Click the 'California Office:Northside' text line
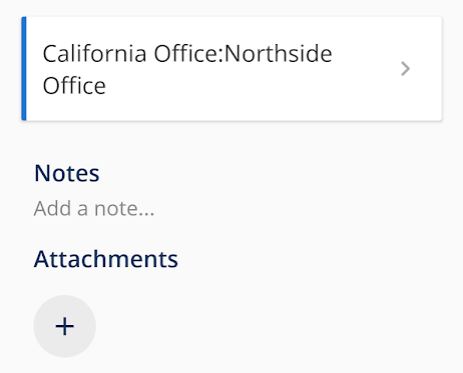This screenshot has height=373, width=463. point(187,53)
